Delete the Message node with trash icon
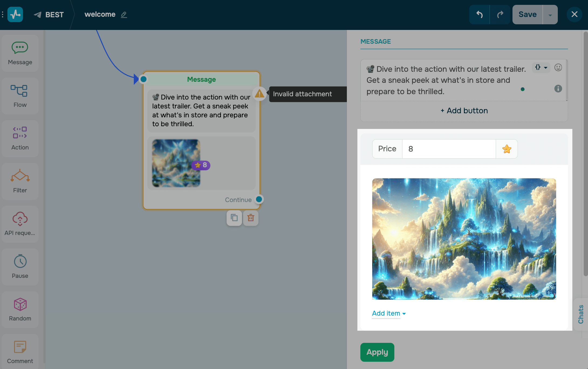This screenshot has height=369, width=588. pyautogui.click(x=251, y=218)
